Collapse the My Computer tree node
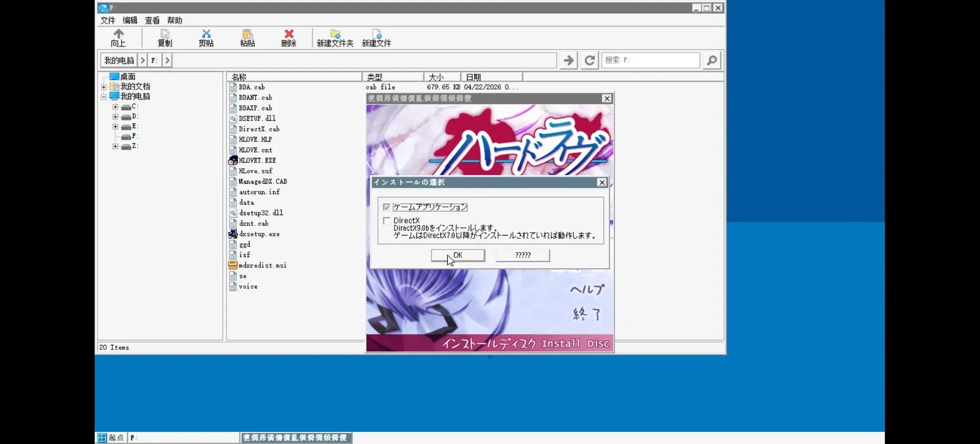Image resolution: width=980 pixels, height=444 pixels. point(104,96)
